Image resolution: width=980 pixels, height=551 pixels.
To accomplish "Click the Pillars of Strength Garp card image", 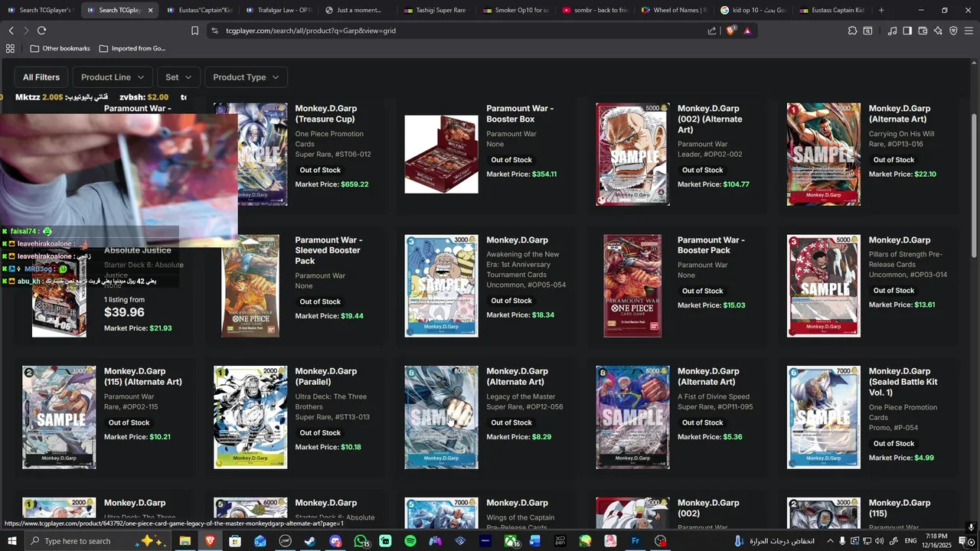I will click(824, 286).
